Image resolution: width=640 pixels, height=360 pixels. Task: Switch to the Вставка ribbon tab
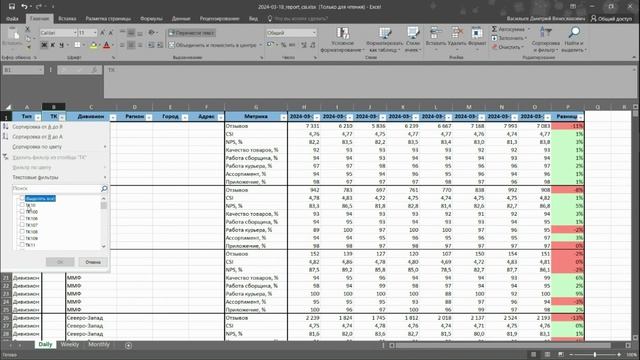(67, 18)
